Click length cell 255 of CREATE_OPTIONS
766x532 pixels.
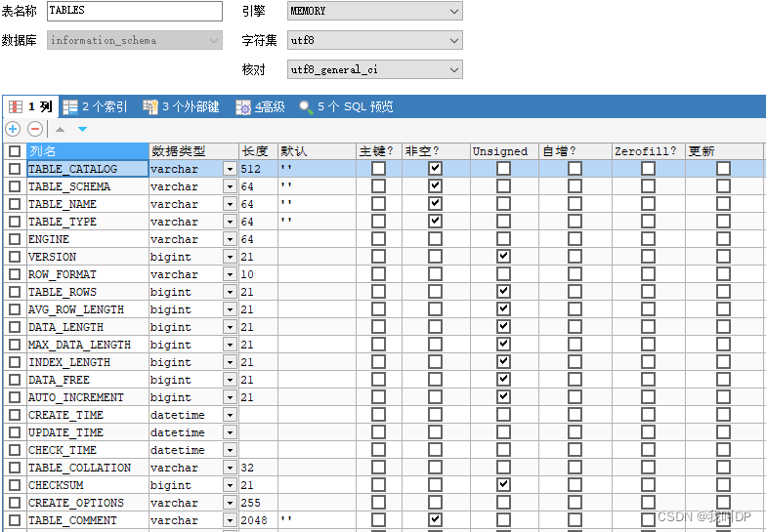point(258,503)
